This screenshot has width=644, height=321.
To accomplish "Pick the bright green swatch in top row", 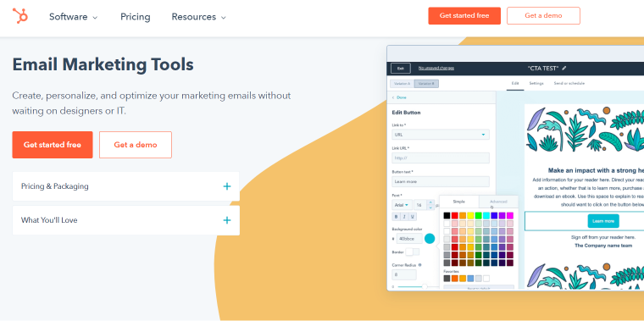I will pos(479,215).
